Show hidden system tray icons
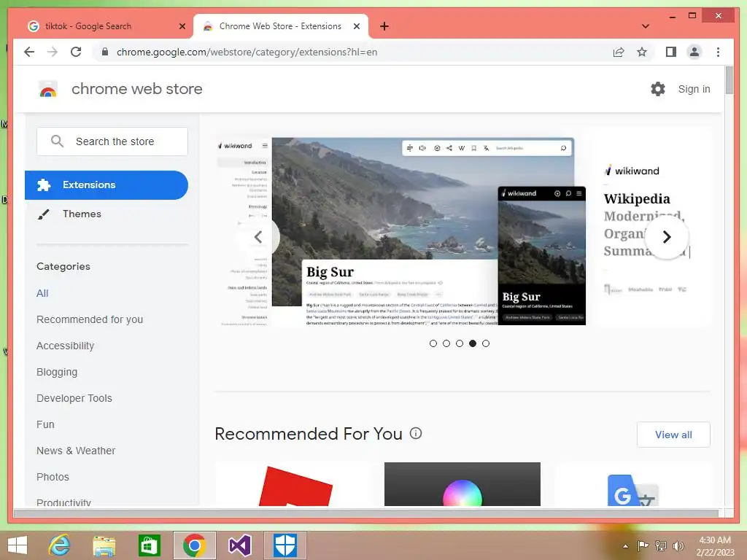Screen dimensions: 747x560 (625, 546)
